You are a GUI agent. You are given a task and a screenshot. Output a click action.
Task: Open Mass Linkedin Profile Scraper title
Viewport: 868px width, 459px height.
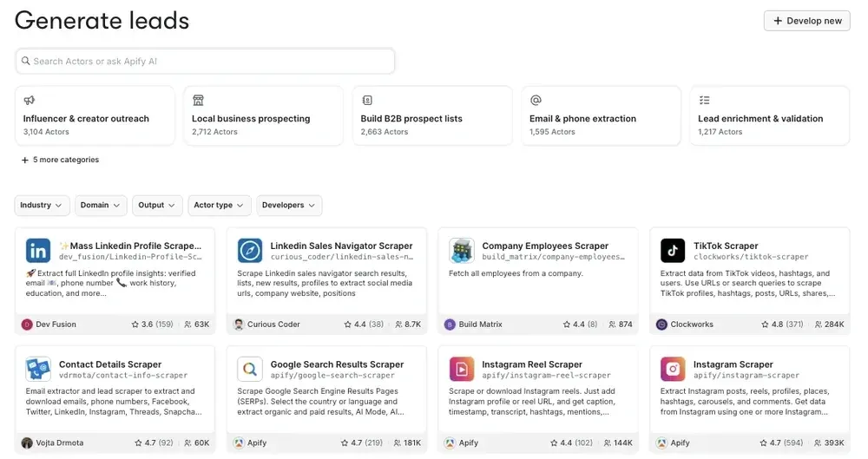tap(130, 246)
